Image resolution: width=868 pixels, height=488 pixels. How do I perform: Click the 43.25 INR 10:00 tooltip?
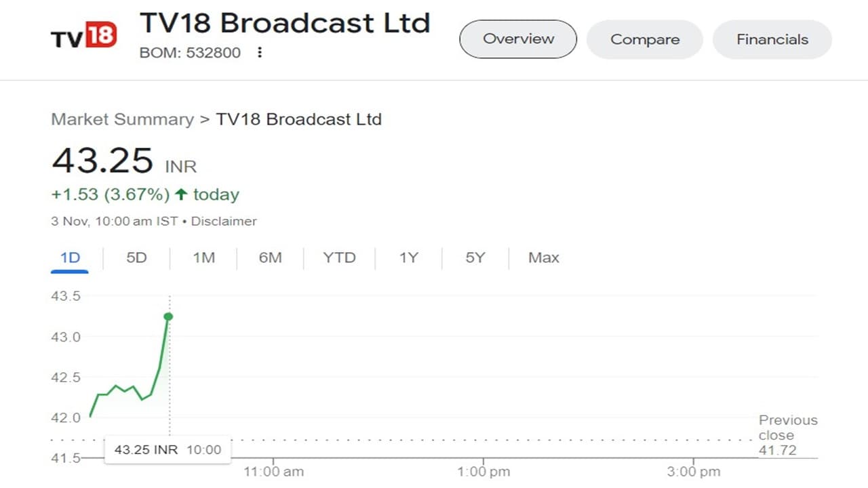tap(167, 449)
